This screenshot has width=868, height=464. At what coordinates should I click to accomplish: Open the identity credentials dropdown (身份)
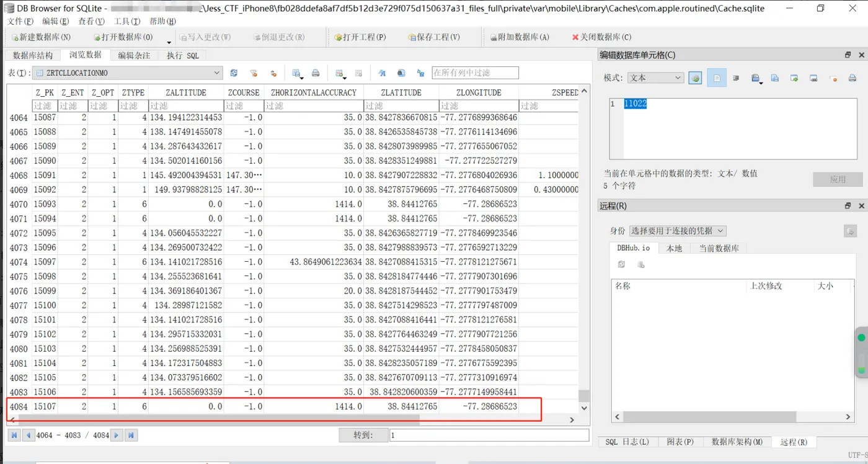[678, 231]
